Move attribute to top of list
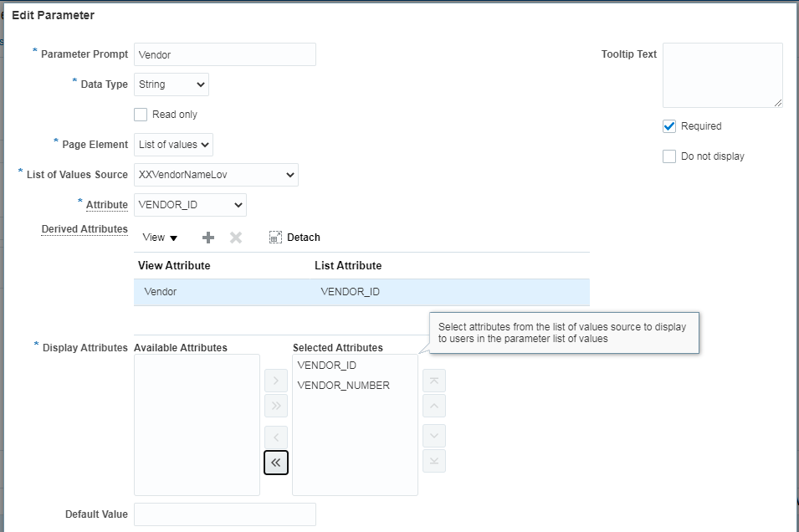 434,381
